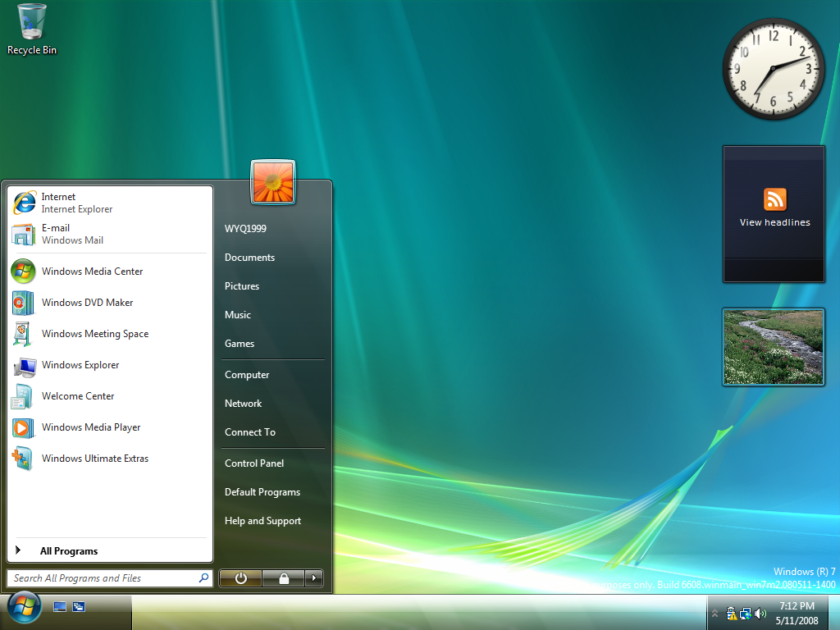Viewport: 840px width, 630px height.
Task: Click the user account flower picture
Action: tap(273, 182)
